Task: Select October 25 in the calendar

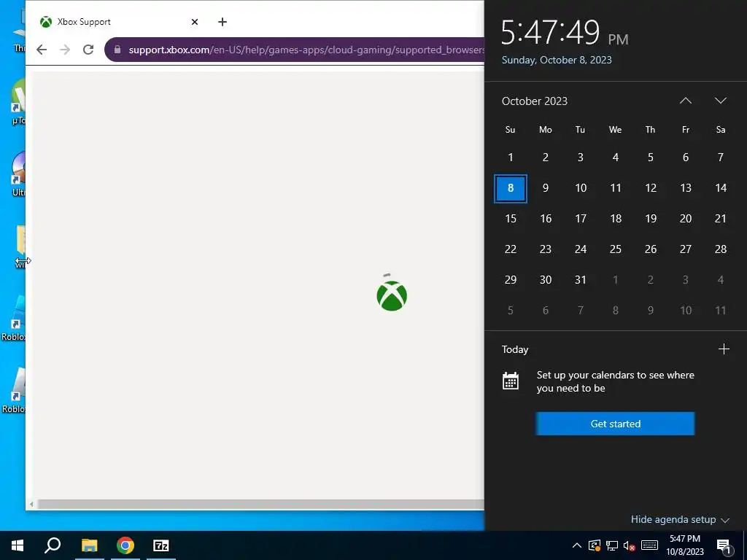Action: point(616,249)
